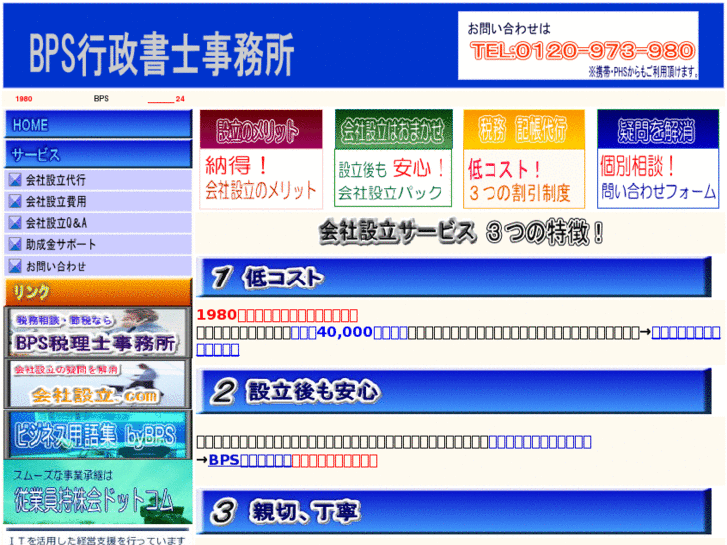Screen dimensions: 727x545
Task: Click the red 1980 text under header
Action: pos(24,99)
